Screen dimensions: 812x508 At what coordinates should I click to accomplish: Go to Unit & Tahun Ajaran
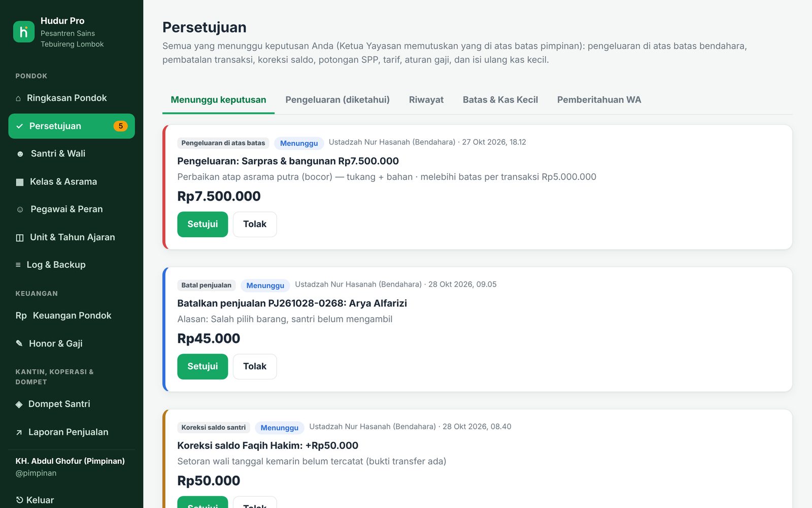click(x=72, y=237)
